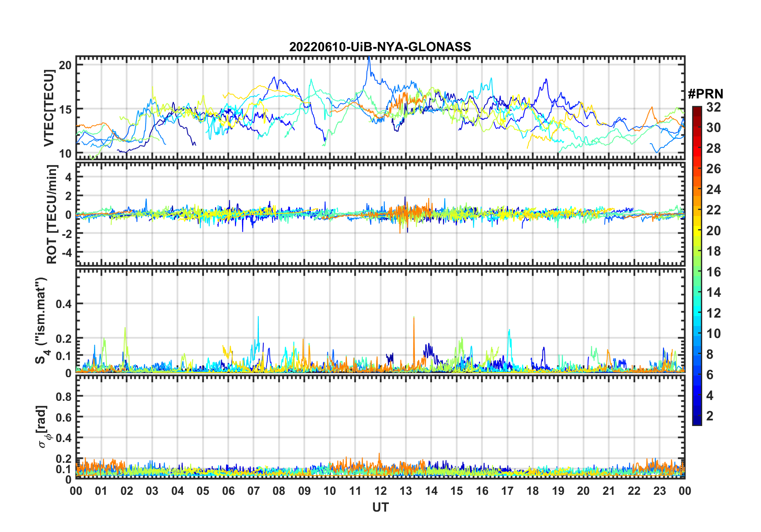Screen dimensions: 761x532
Task: Click the colorbar tick label 2
Action: click(x=710, y=416)
